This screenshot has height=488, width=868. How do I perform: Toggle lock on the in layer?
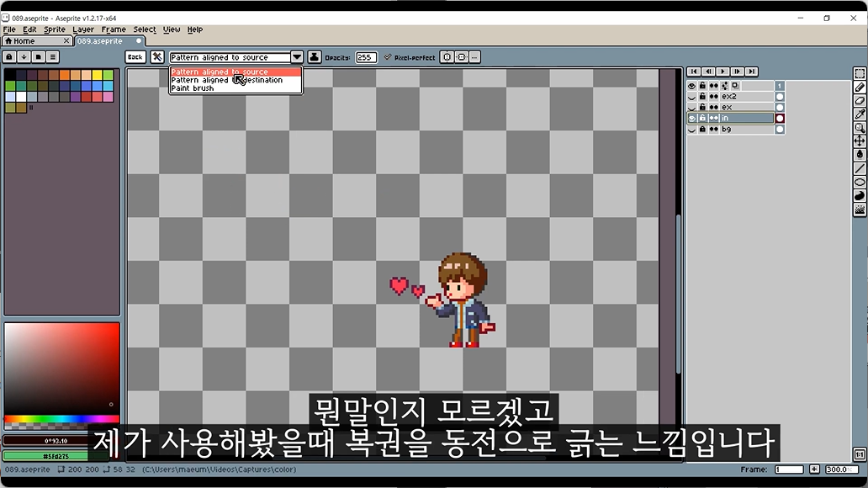702,118
